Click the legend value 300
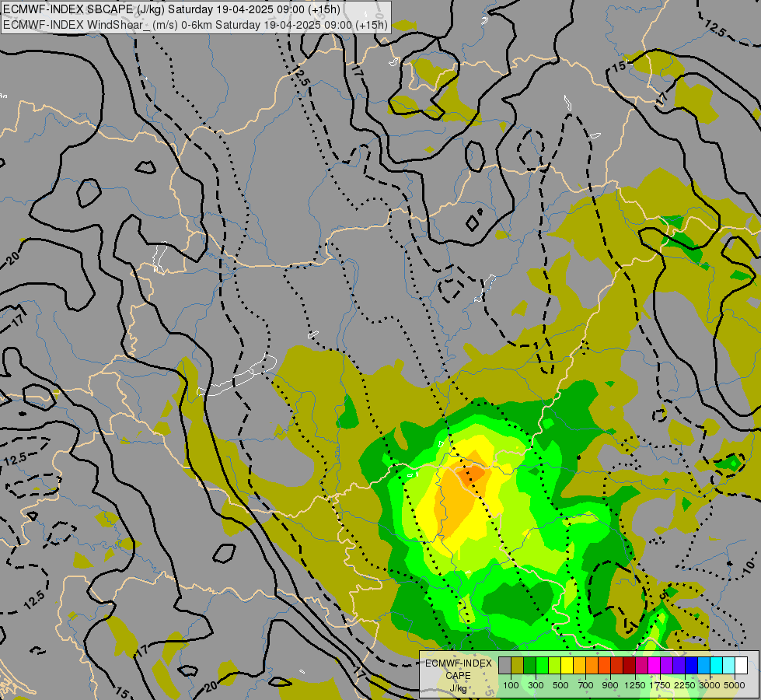This screenshot has height=700, width=761. coord(536,685)
